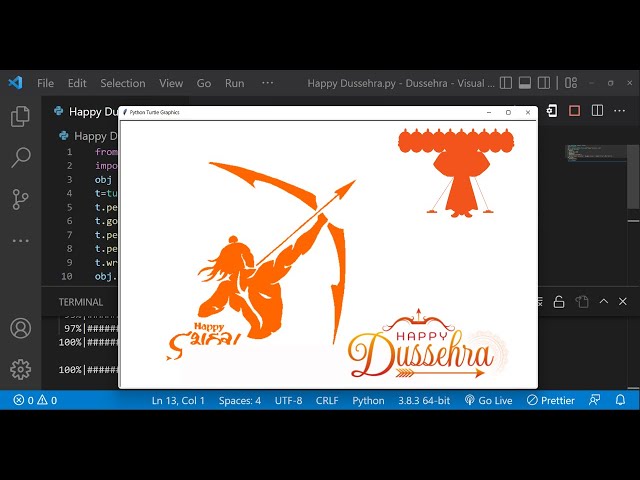
Task: Click Ln 13, Col 1 cursor position
Action: coord(178,400)
